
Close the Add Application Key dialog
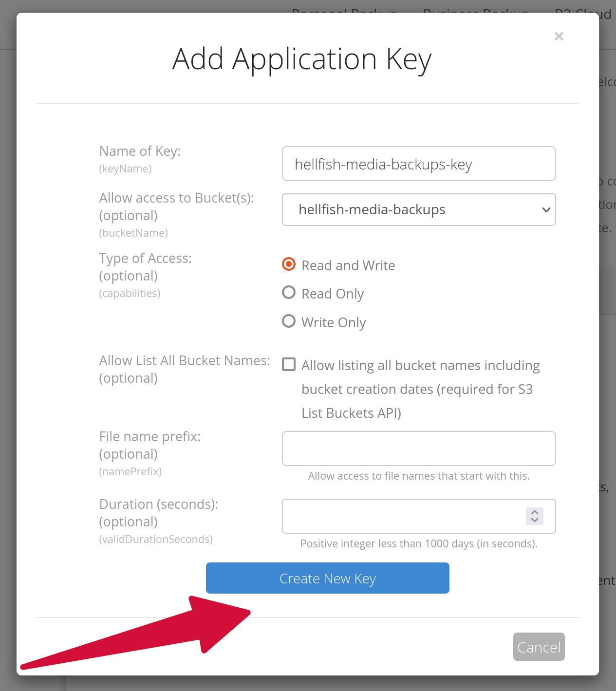click(x=559, y=36)
